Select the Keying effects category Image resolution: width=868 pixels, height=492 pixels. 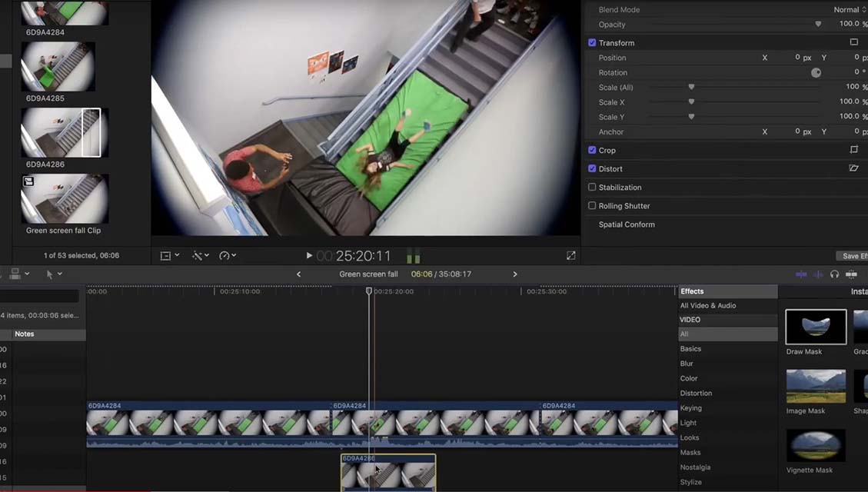tap(690, 408)
